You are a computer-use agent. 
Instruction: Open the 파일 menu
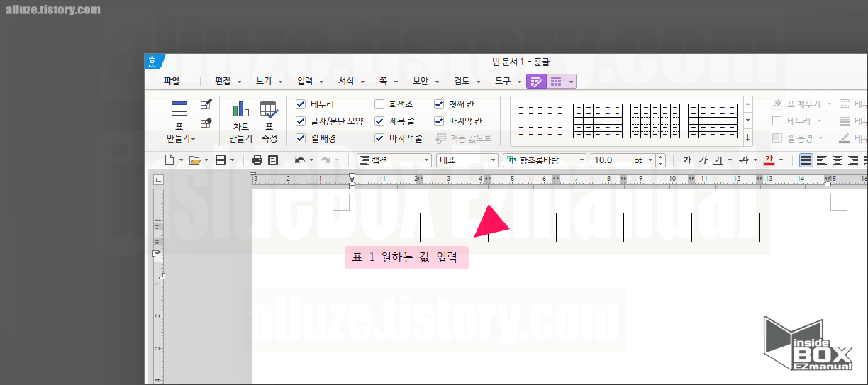[x=171, y=82]
